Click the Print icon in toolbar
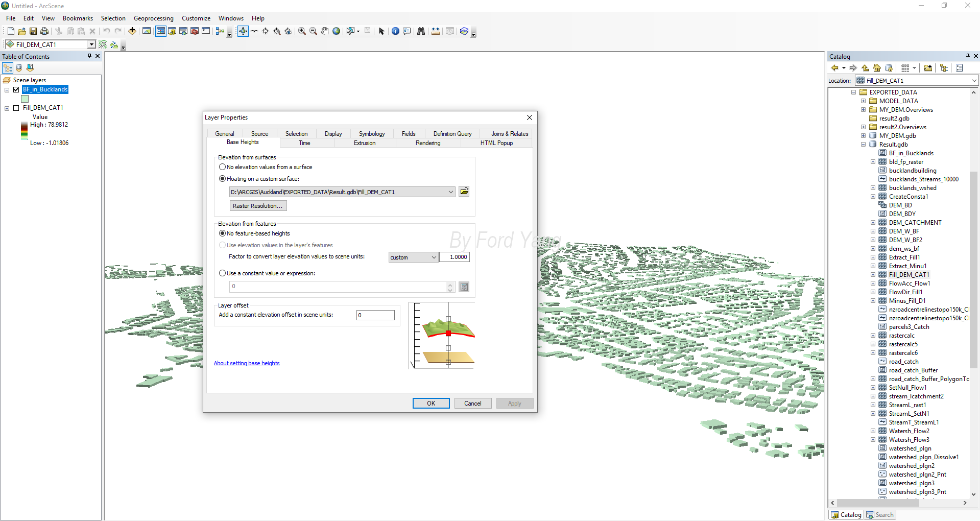980x521 pixels. tap(44, 31)
